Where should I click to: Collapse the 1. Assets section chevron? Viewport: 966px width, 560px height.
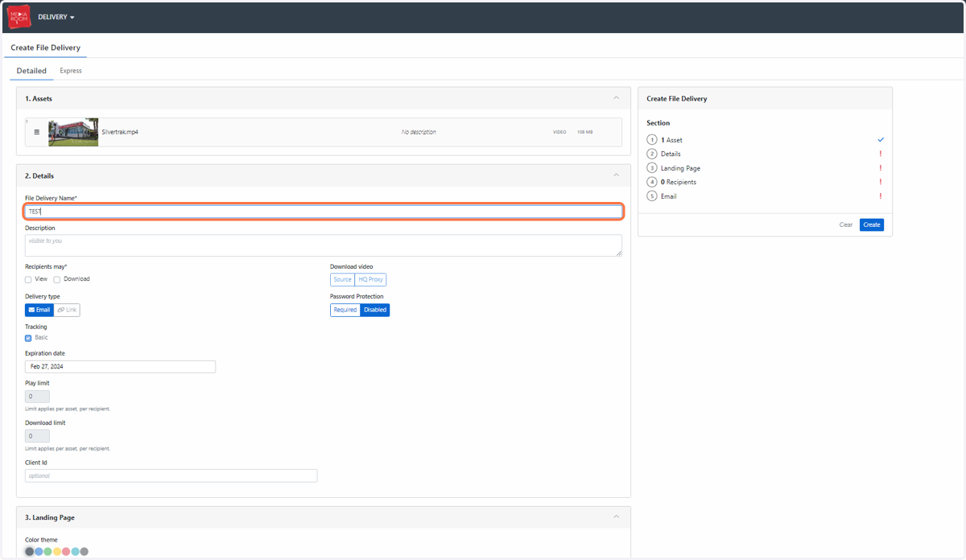[617, 98]
